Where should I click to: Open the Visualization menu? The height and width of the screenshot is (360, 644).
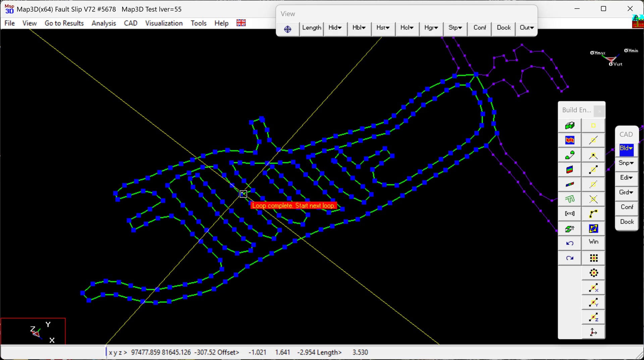click(x=164, y=23)
